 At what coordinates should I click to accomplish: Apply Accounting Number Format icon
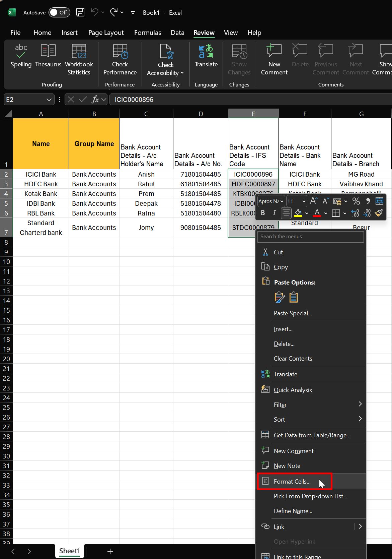tap(337, 201)
